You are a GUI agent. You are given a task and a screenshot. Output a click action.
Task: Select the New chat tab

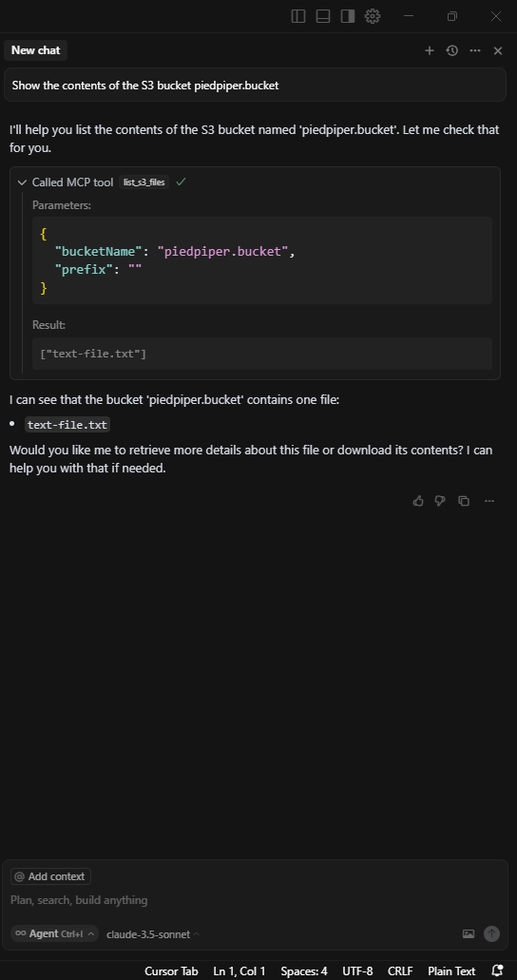[35, 50]
